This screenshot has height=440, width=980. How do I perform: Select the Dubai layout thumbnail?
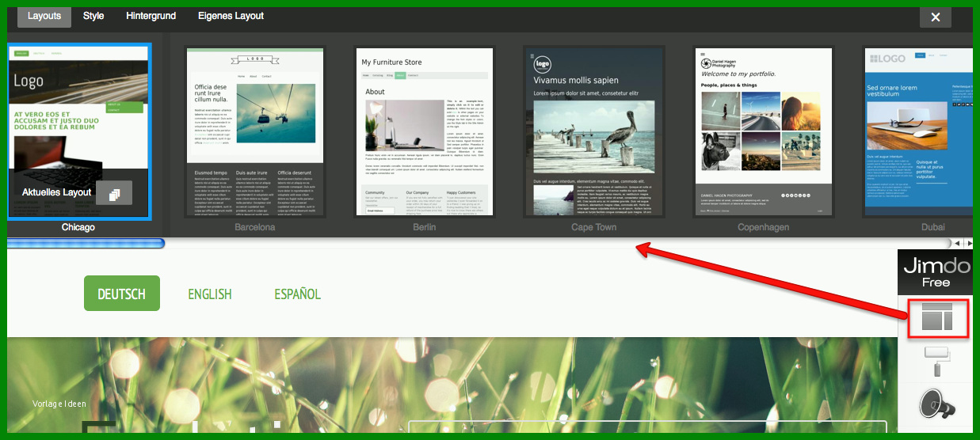tap(917, 131)
